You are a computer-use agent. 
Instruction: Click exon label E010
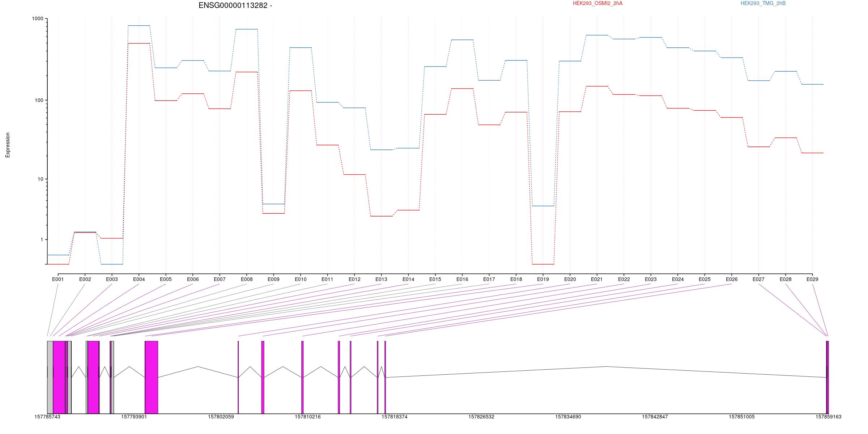[301, 279]
